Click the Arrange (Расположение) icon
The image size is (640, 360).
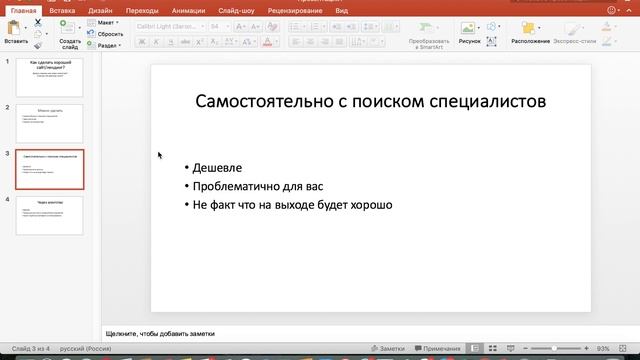tap(528, 28)
